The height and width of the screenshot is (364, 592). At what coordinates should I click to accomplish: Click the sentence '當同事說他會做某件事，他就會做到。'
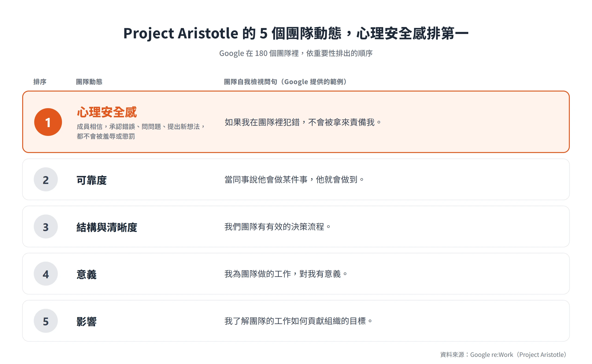pos(295,180)
